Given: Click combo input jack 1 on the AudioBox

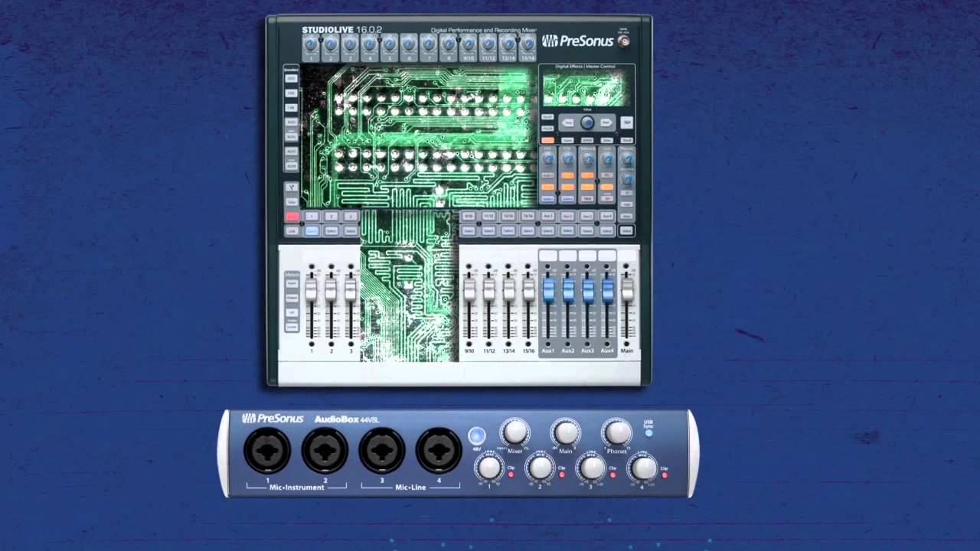Looking at the screenshot, I should click(267, 450).
